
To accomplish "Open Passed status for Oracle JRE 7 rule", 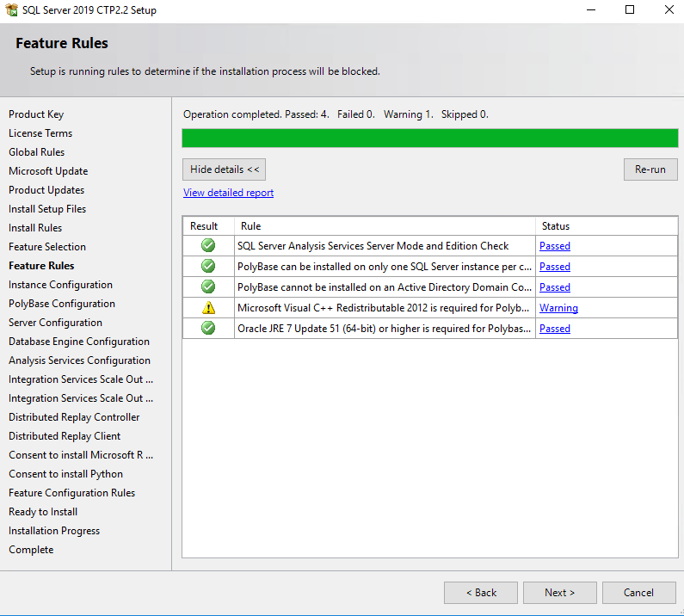I will [554, 329].
